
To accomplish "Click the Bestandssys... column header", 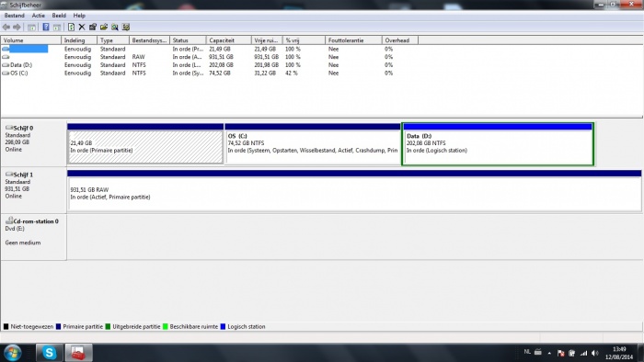I will (x=149, y=40).
